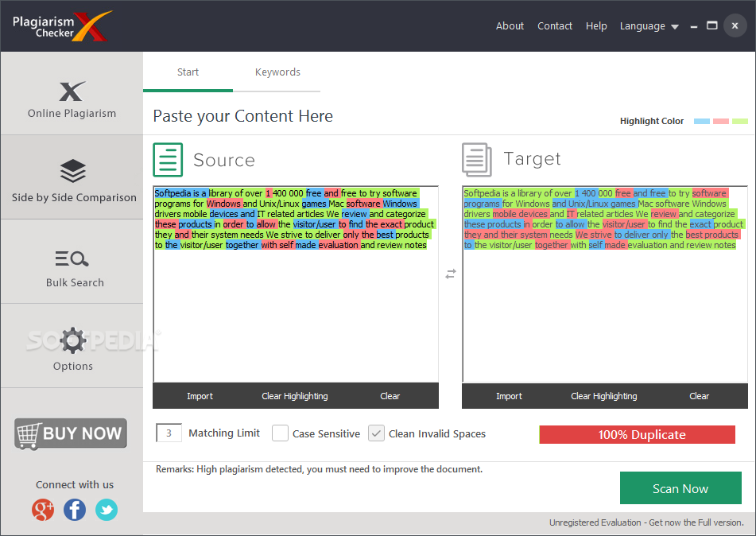Click Clear Highlighting under Target box
This screenshot has height=536, width=756.
[x=603, y=396]
